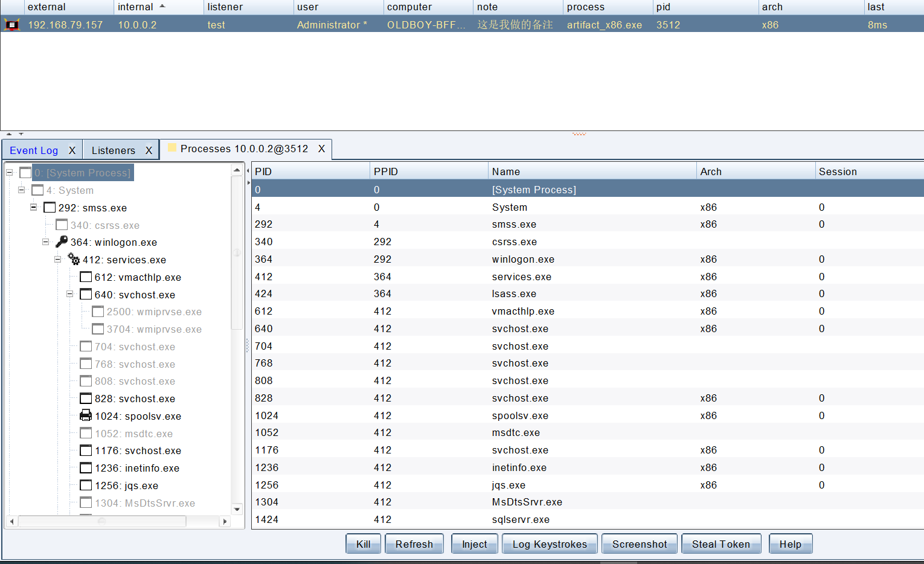Click the key icon beside winlogon.exe
924x564 pixels.
(62, 242)
